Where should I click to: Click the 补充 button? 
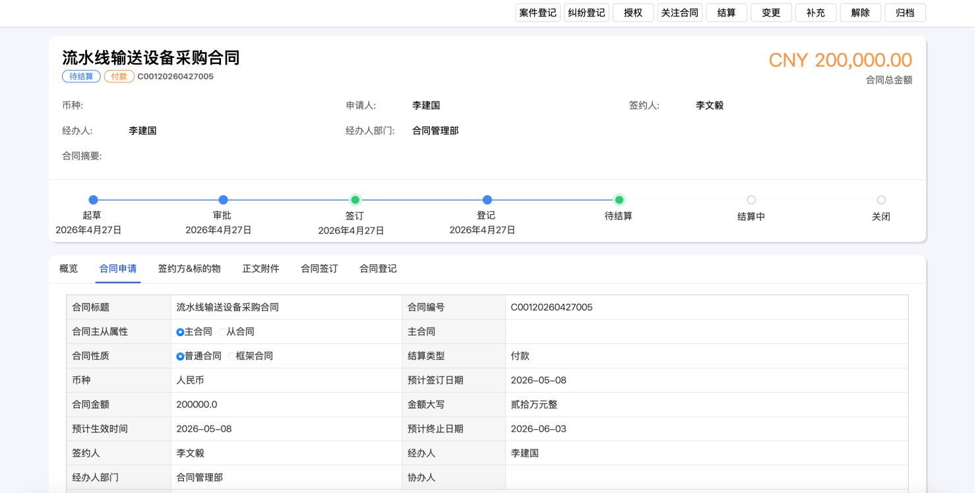816,13
